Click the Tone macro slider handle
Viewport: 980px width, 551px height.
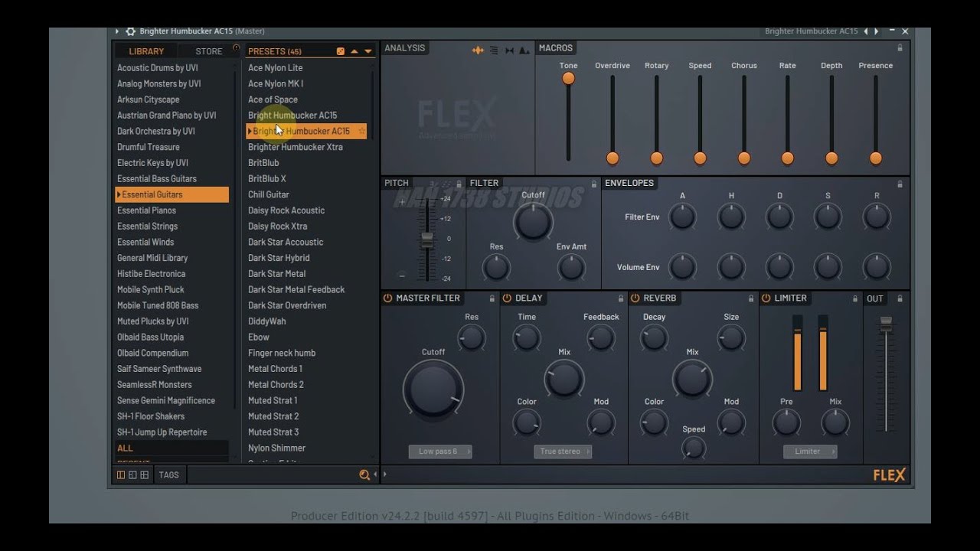click(568, 78)
